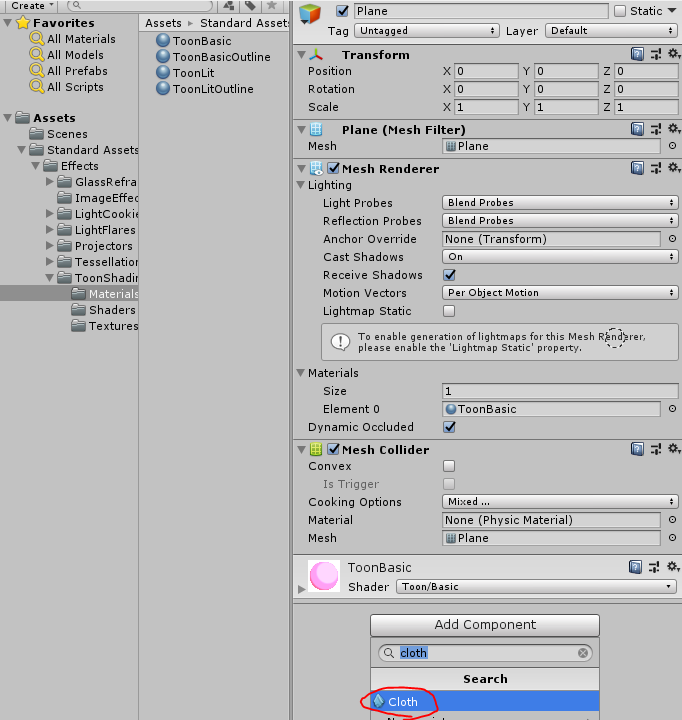Open Mesh Filter gear settings menu
Screen dimensions: 682x720
pyautogui.click(x=674, y=129)
